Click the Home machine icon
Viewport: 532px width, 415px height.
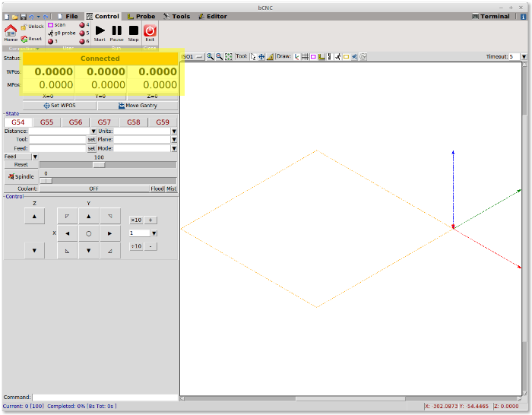point(11,31)
